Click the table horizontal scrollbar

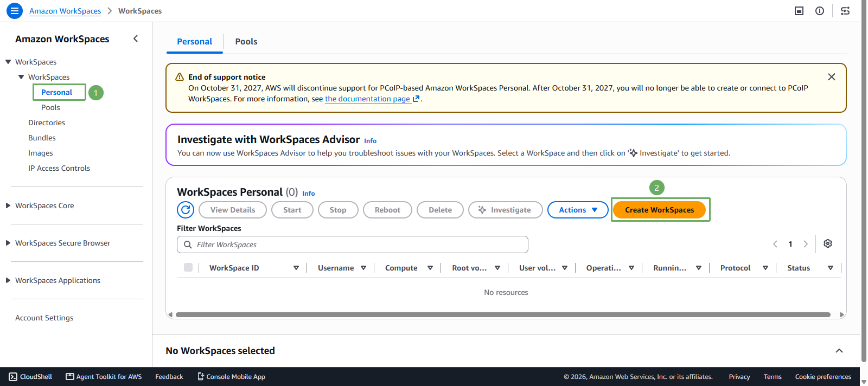tap(503, 314)
